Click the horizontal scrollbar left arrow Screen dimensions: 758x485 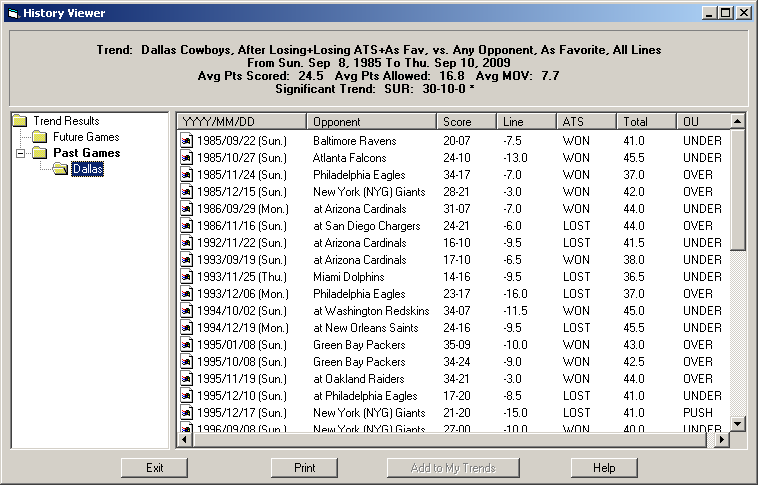pos(184,440)
